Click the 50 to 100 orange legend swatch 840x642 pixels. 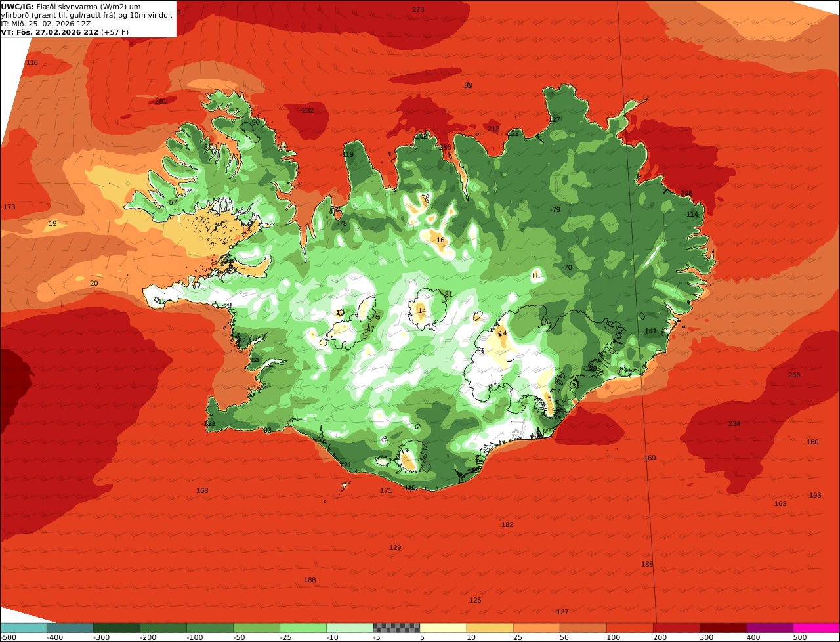tap(583, 628)
